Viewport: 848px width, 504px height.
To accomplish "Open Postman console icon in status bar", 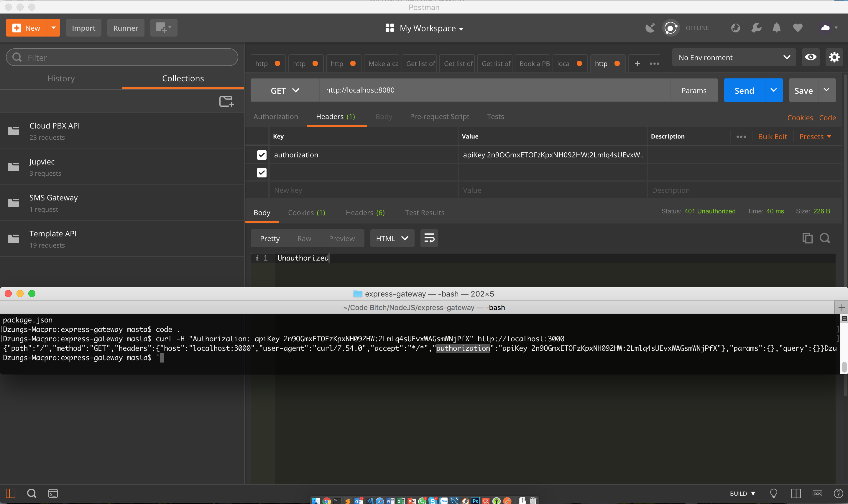I will [53, 493].
